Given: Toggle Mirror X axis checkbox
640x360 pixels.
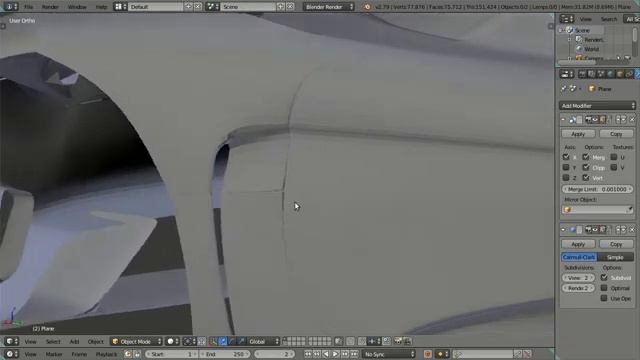Looking at the screenshot, I should coord(566,157).
